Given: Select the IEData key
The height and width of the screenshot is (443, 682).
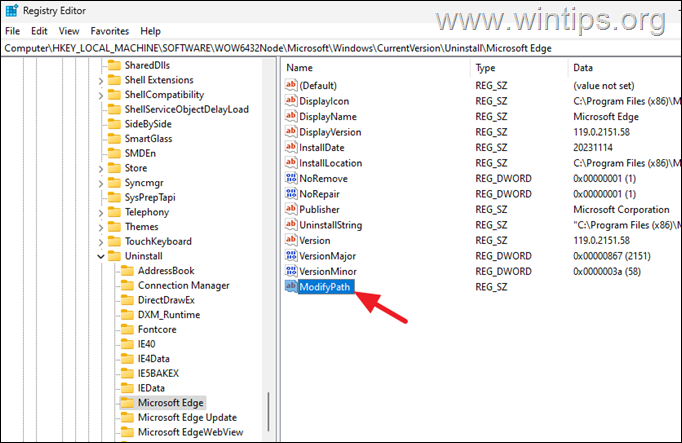Looking at the screenshot, I should [x=151, y=388].
